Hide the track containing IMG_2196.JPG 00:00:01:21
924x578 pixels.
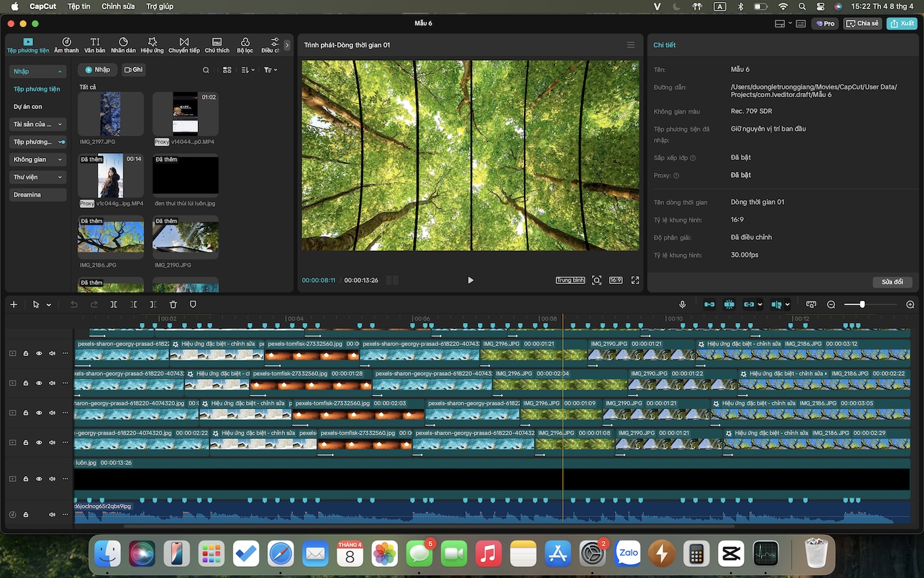click(39, 353)
